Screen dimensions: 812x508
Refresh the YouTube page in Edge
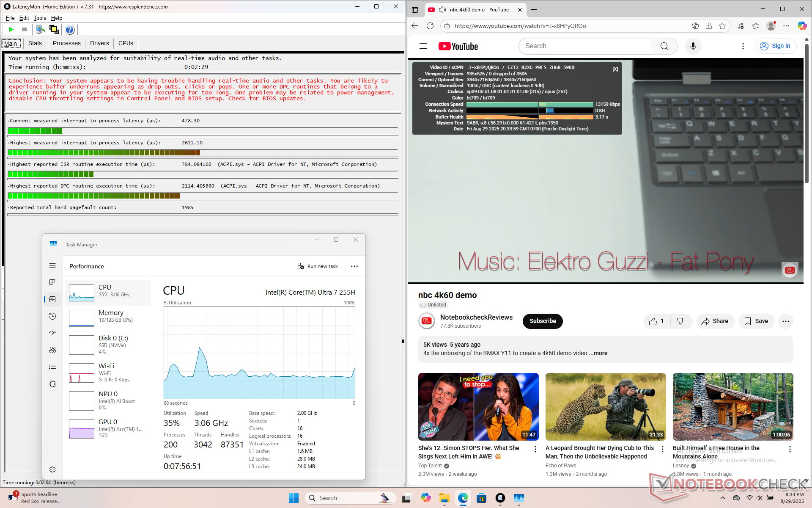(x=430, y=26)
